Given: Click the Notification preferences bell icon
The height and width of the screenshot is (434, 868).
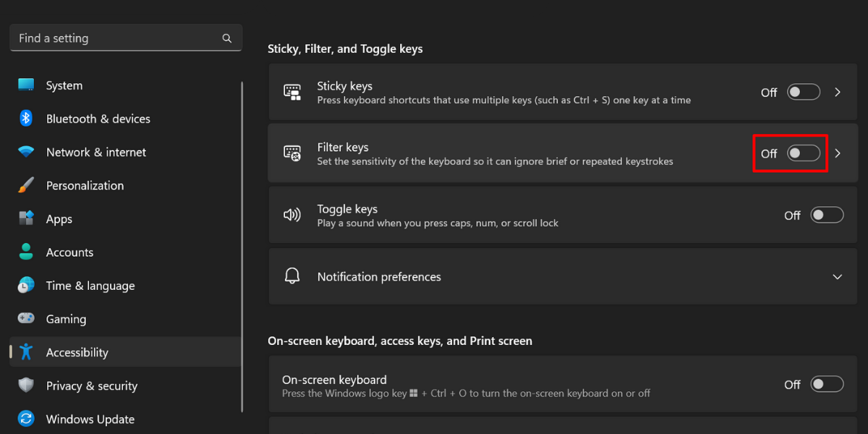Looking at the screenshot, I should click(292, 276).
